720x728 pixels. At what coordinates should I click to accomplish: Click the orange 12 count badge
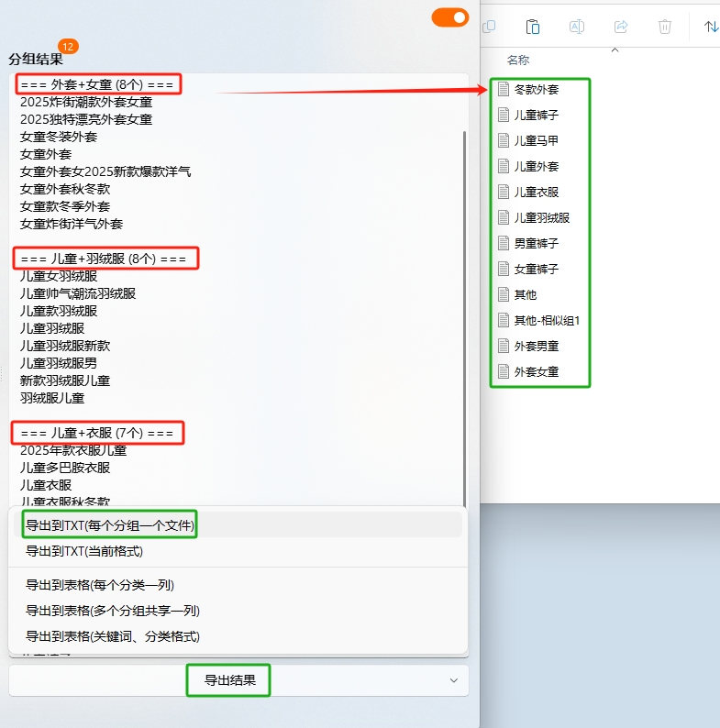(x=68, y=47)
